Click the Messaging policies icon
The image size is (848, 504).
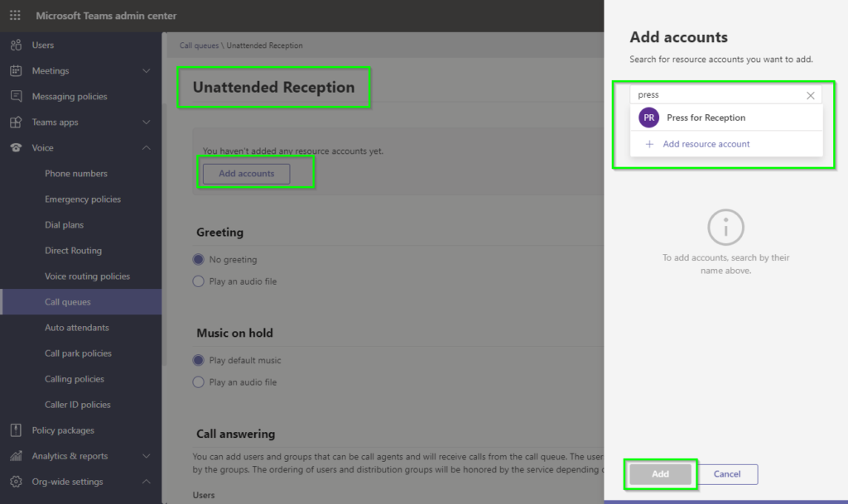point(16,97)
